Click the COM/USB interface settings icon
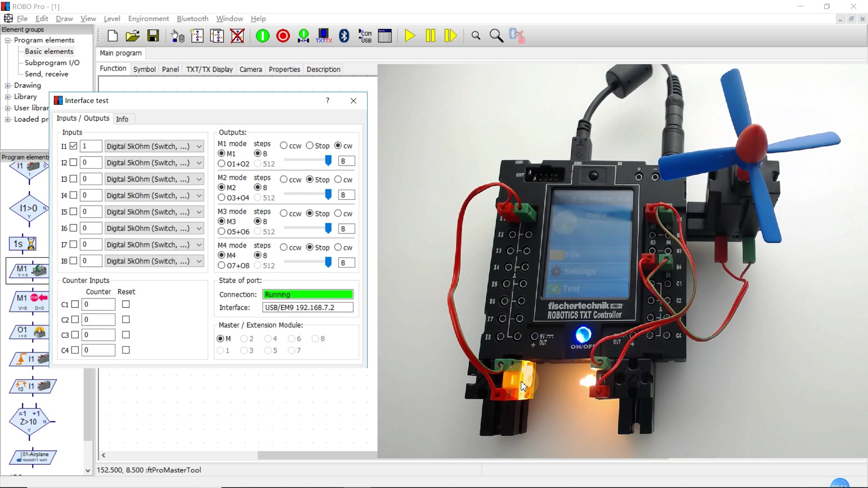This screenshot has height=488, width=868. pyautogui.click(x=365, y=36)
